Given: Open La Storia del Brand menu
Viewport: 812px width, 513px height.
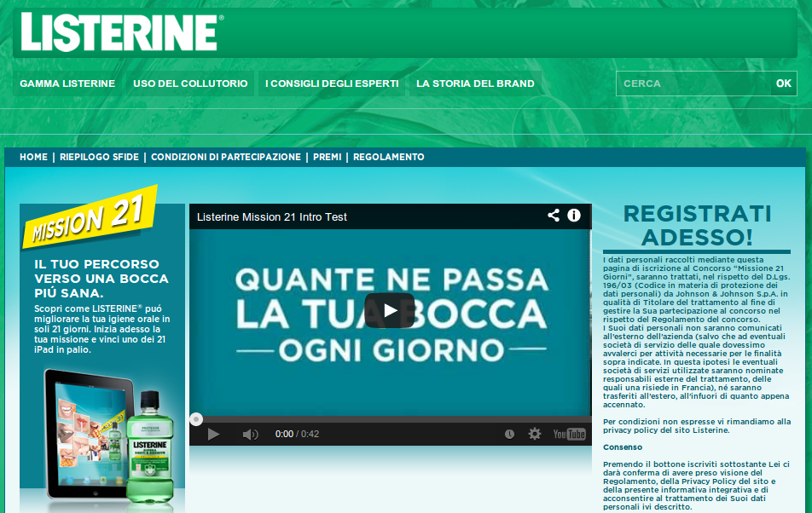Looking at the screenshot, I should 475,84.
